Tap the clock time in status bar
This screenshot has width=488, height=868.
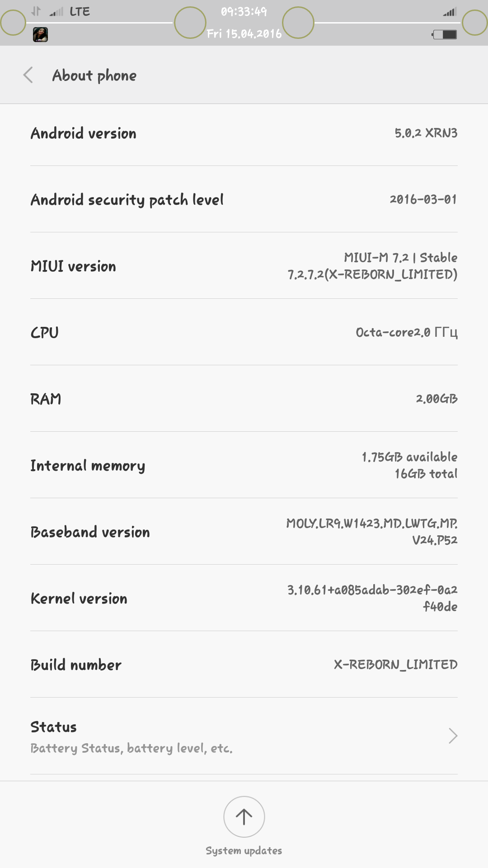pyautogui.click(x=244, y=12)
